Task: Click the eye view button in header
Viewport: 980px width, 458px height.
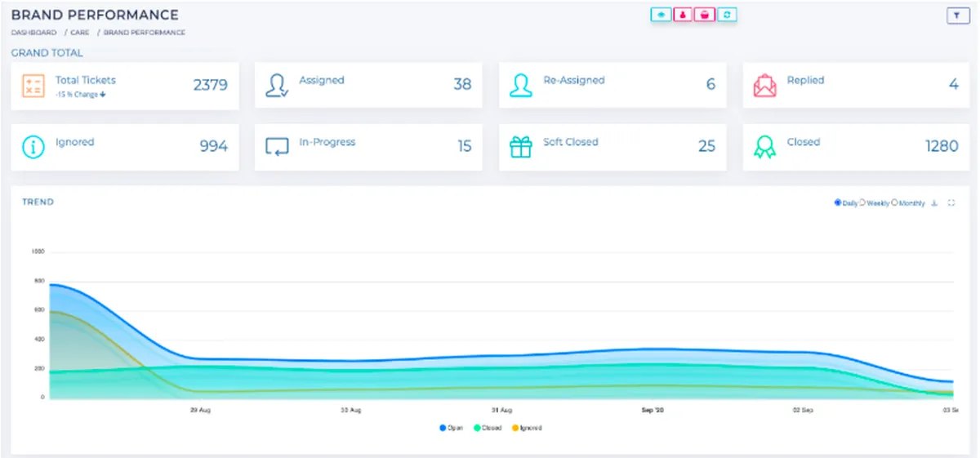Action: tap(661, 15)
